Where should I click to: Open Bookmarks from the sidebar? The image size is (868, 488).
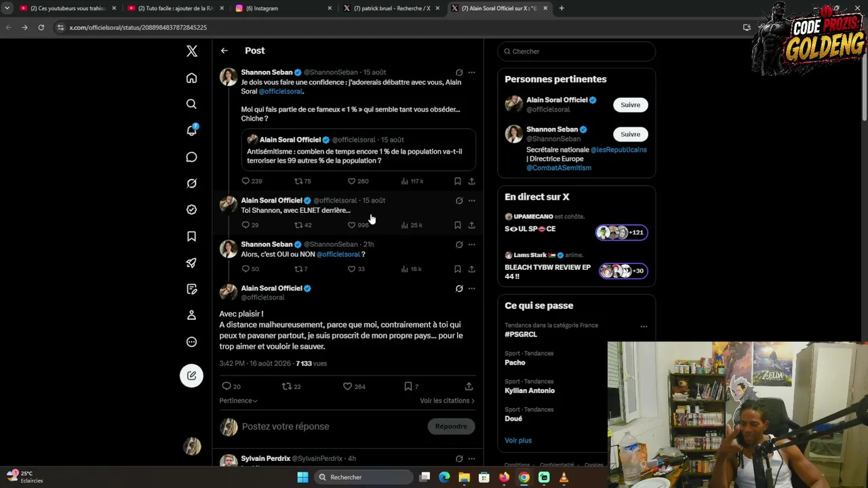(191, 236)
